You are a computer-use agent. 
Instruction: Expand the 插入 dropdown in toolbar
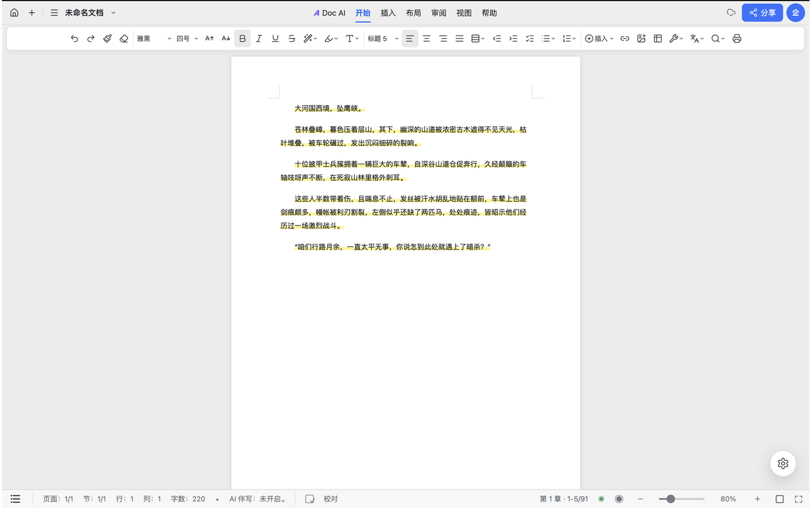pos(599,39)
